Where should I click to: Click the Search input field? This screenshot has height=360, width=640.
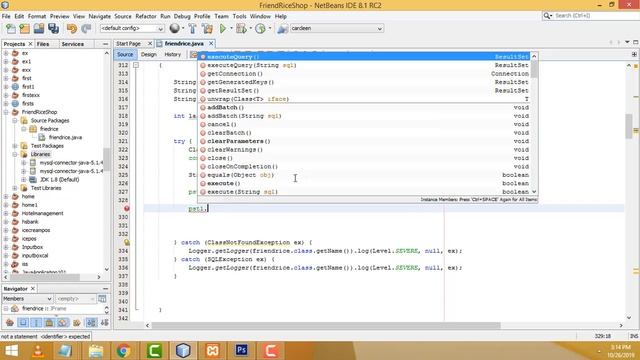595,16
